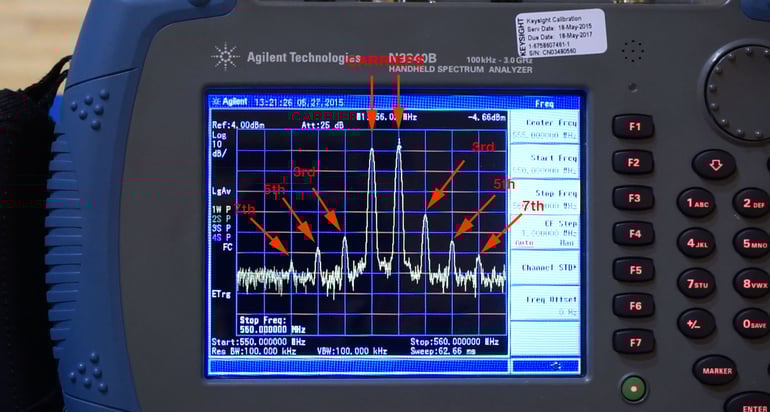Click the Freq menu title
Image resolution: width=770 pixels, height=412 pixels.
point(544,104)
